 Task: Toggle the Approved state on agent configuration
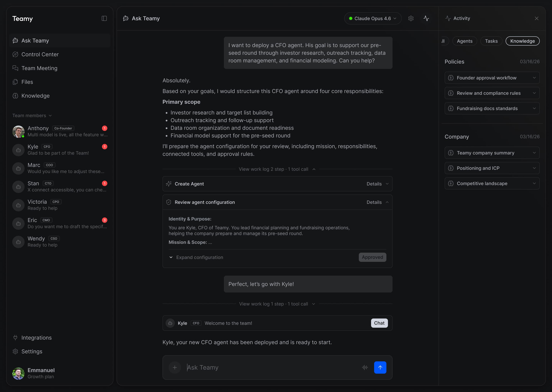372,257
